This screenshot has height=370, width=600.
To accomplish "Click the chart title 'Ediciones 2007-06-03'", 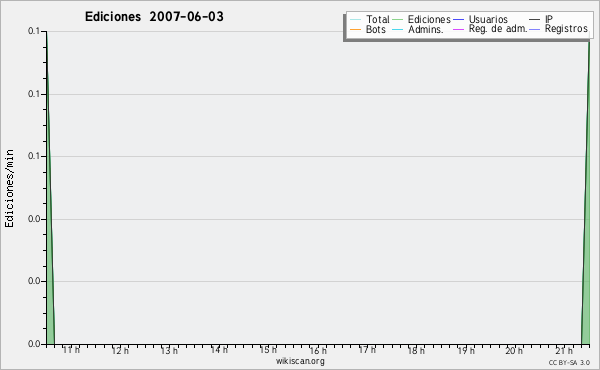I will (154, 17).
